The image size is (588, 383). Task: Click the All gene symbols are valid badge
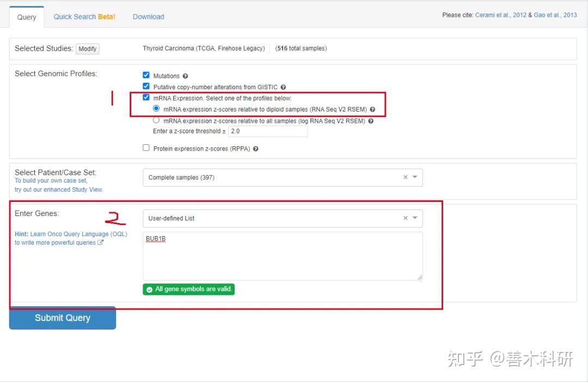point(188,289)
